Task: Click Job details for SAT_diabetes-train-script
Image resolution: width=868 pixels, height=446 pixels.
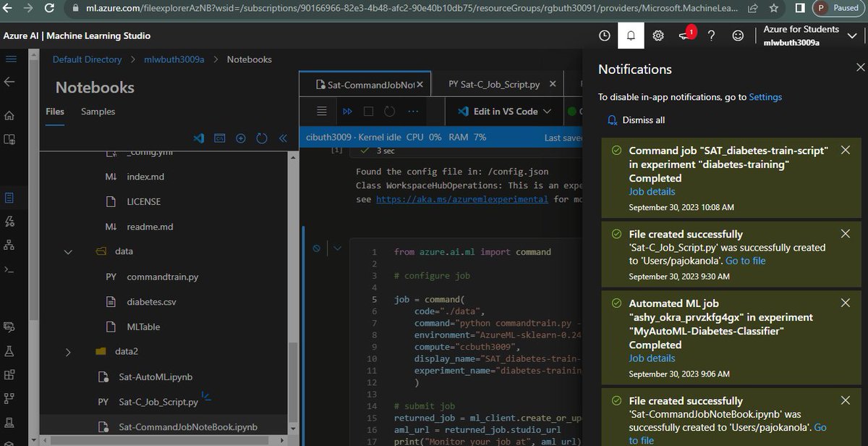Action: [x=652, y=192]
